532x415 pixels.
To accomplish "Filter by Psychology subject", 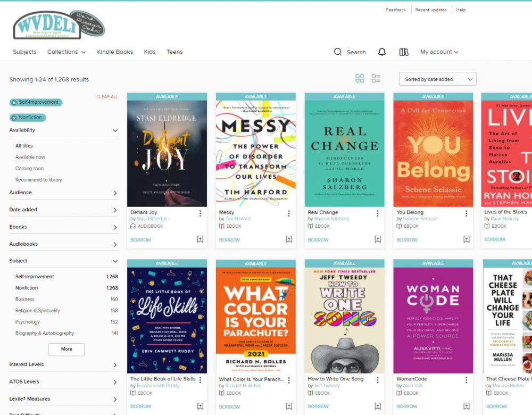I will point(28,322).
